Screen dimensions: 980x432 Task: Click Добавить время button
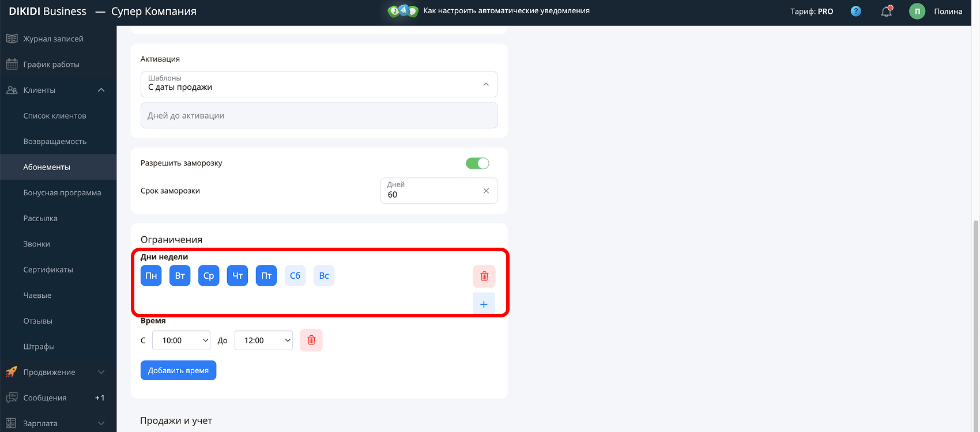[178, 370]
